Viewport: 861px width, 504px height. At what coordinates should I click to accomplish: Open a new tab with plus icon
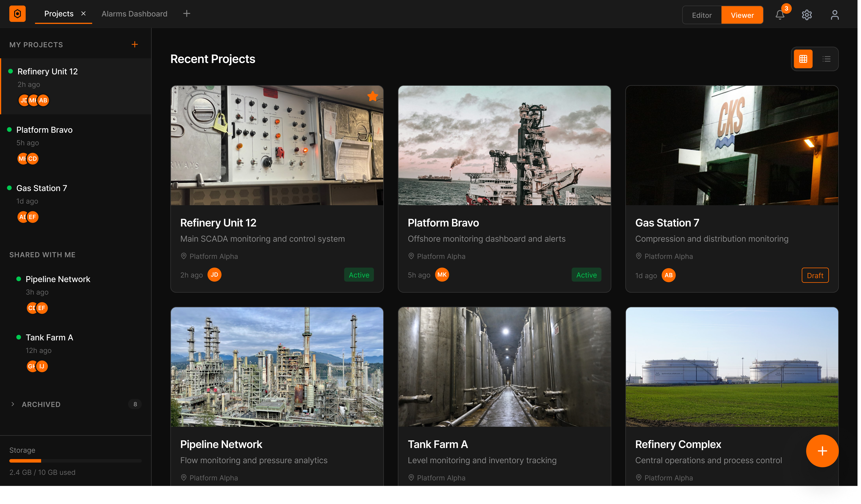click(x=187, y=14)
